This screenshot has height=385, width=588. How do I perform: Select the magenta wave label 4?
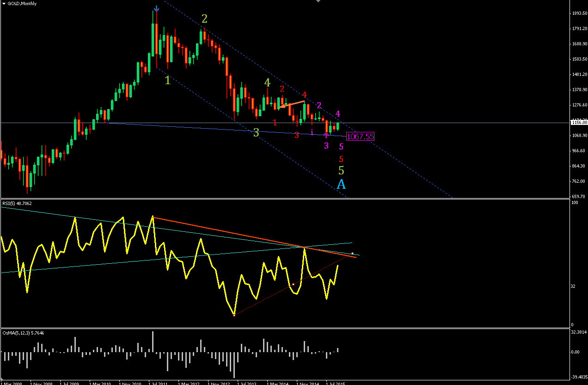point(338,113)
